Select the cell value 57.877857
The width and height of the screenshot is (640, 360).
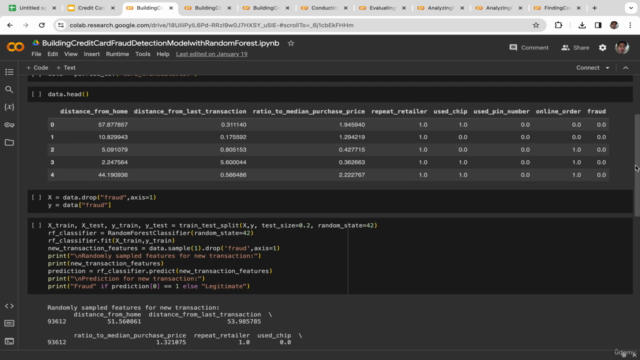[x=113, y=124]
